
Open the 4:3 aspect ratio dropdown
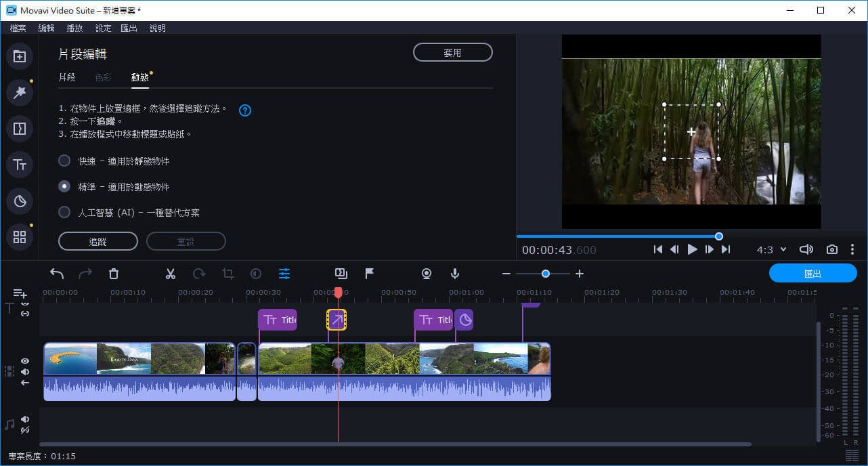coord(772,249)
